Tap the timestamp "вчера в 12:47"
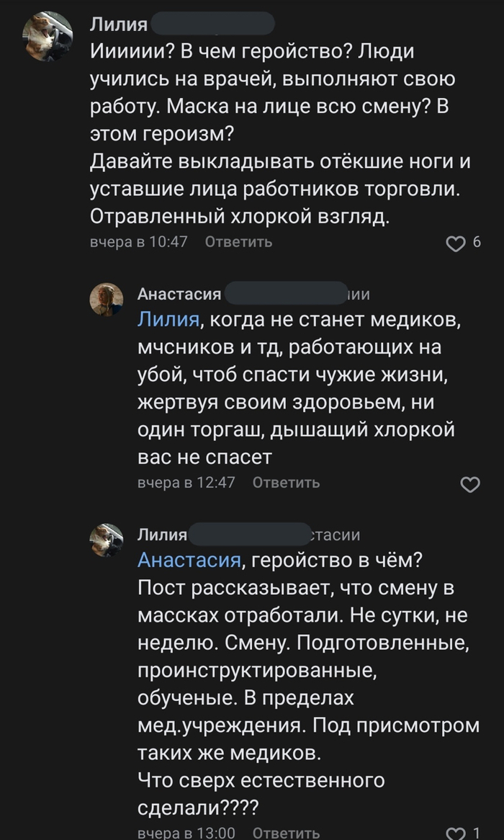 tap(186, 483)
